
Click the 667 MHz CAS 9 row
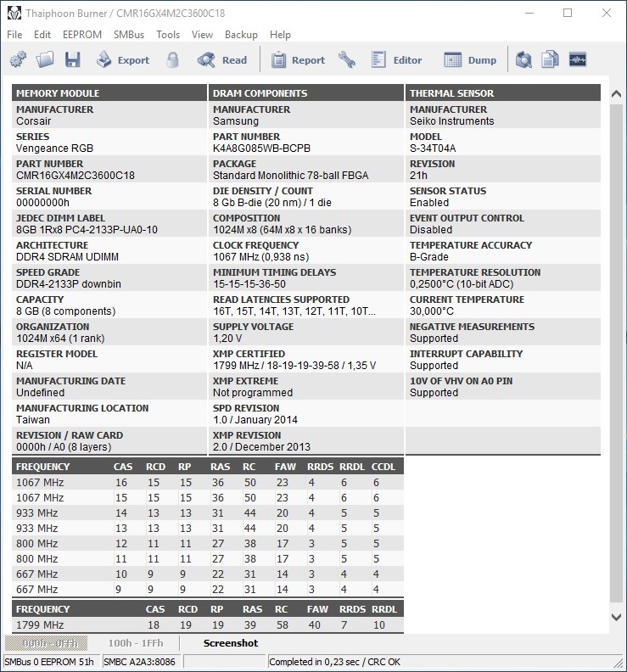pyautogui.click(x=207, y=590)
